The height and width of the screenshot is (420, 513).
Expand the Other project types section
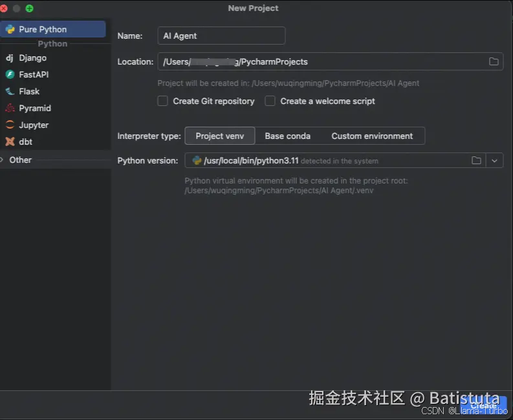click(x=2, y=160)
